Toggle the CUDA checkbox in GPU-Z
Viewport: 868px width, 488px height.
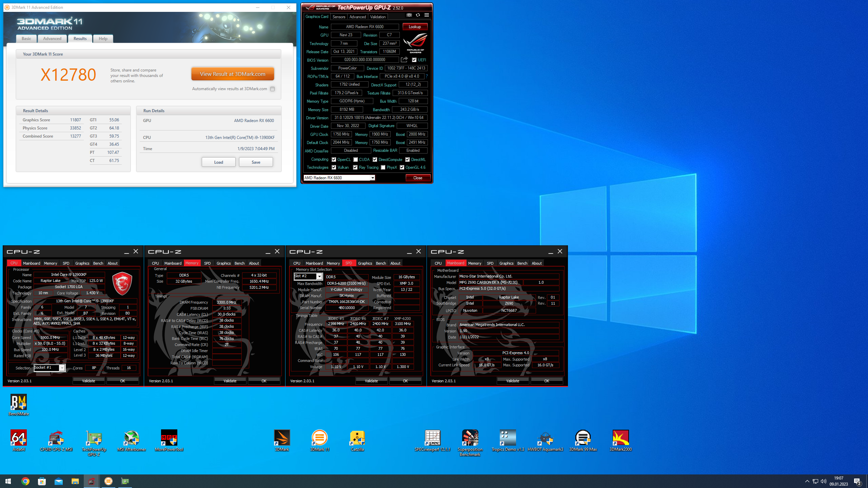pyautogui.click(x=356, y=160)
